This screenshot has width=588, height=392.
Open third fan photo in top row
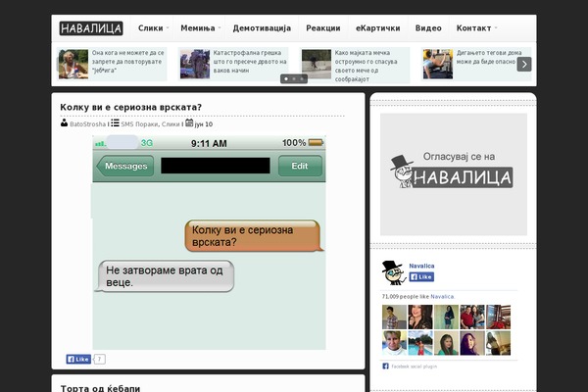coord(446,317)
